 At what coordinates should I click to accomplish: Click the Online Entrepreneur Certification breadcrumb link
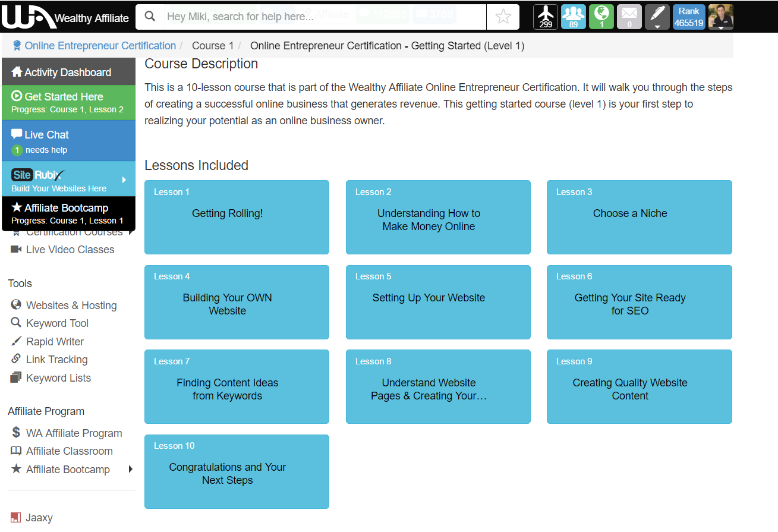[100, 46]
